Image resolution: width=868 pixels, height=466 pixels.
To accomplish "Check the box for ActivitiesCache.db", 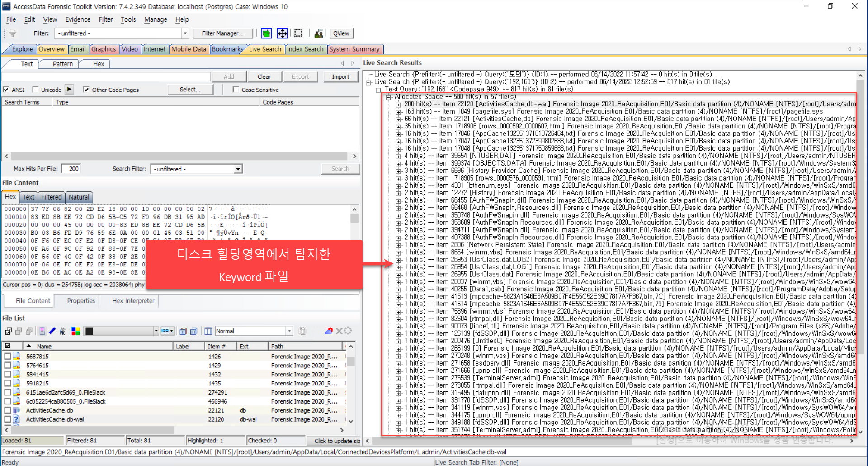I will pos(8,410).
